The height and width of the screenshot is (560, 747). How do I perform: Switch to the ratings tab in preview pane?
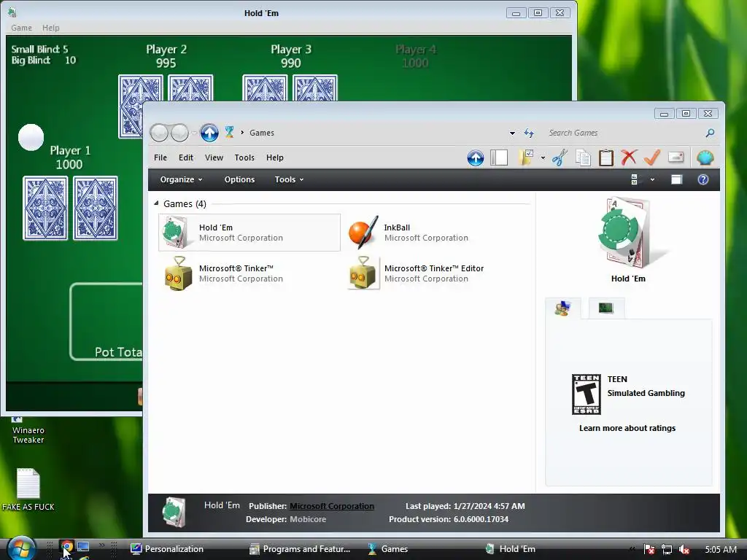[562, 308]
